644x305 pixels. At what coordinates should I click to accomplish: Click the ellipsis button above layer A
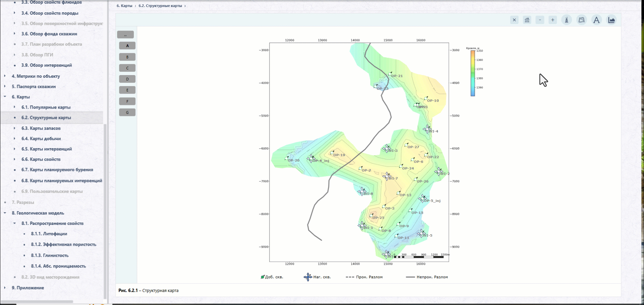[x=125, y=35]
